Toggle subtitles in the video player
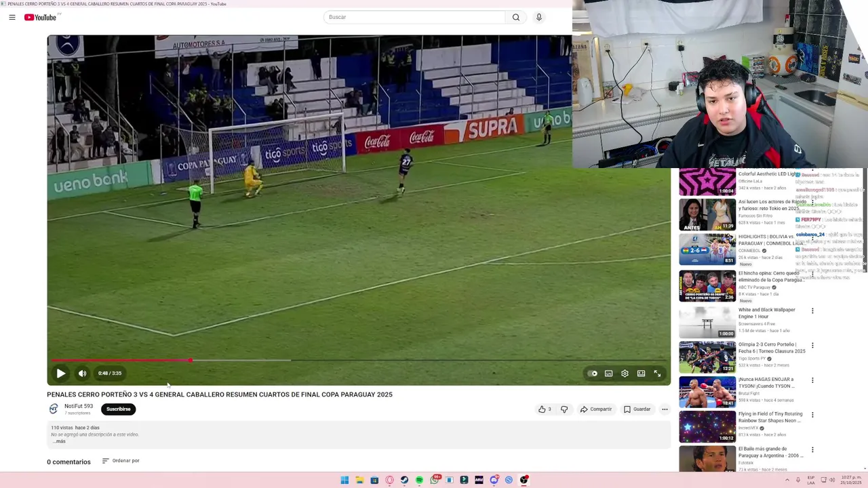Image resolution: width=868 pixels, height=488 pixels. 608,373
